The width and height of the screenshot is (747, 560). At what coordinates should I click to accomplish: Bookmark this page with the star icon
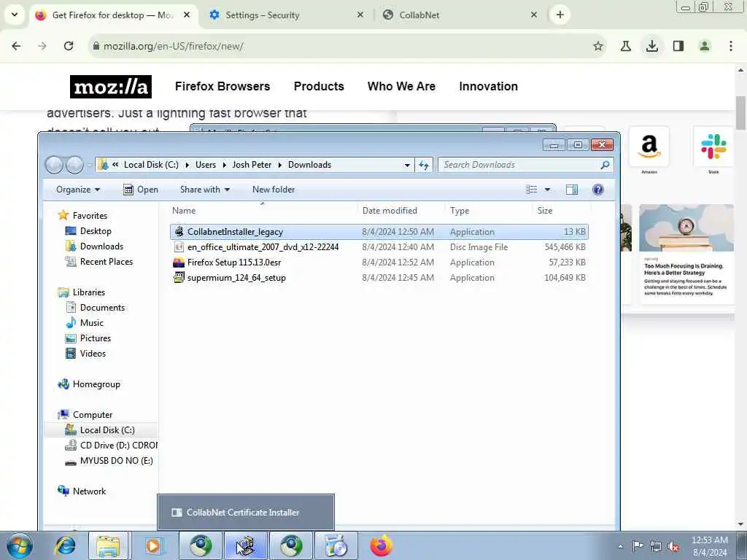pos(598,46)
